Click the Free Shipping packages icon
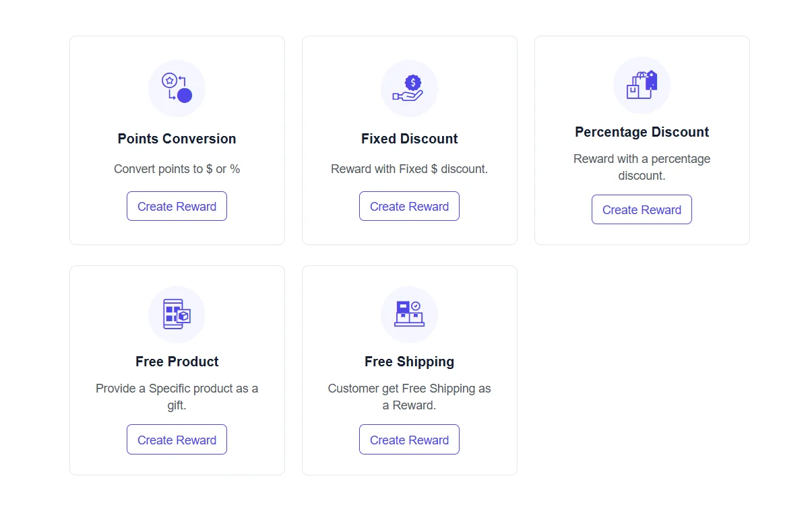 [409, 314]
